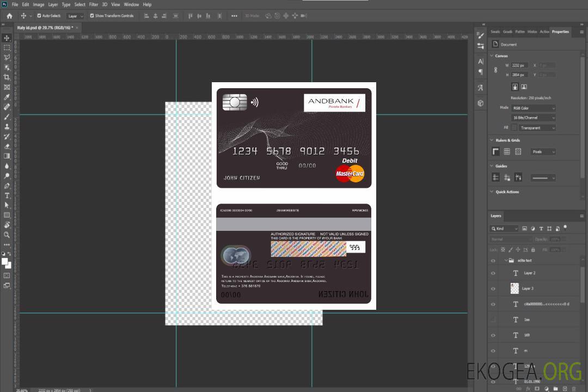Open the File menu
The width and height of the screenshot is (588, 392).
point(15,4)
